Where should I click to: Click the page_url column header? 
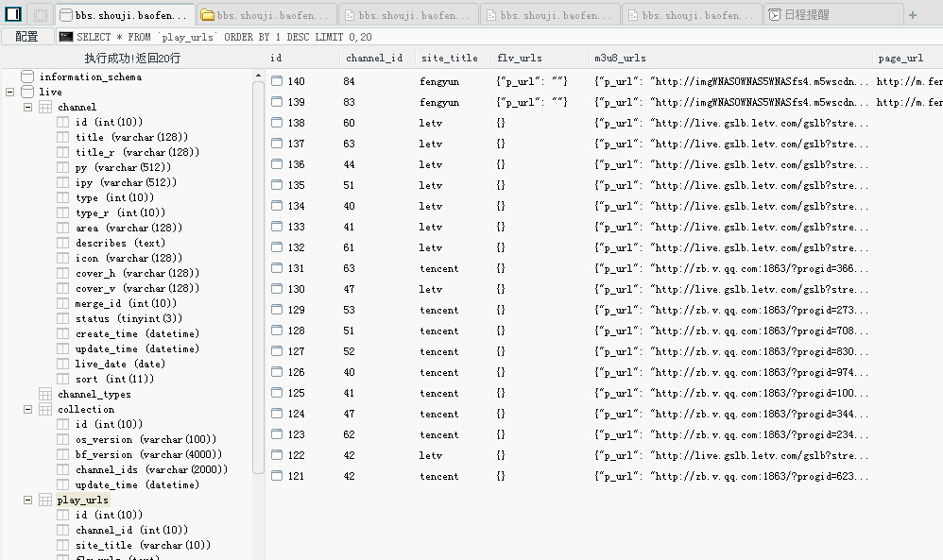coord(900,59)
